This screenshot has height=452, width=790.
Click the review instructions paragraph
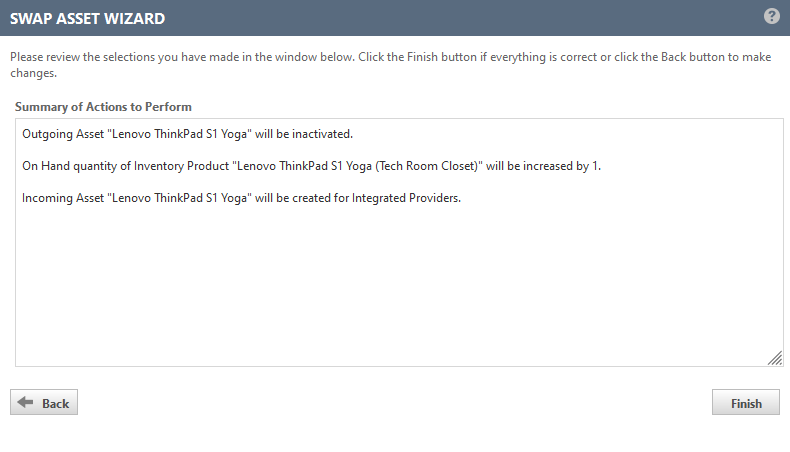click(390, 64)
